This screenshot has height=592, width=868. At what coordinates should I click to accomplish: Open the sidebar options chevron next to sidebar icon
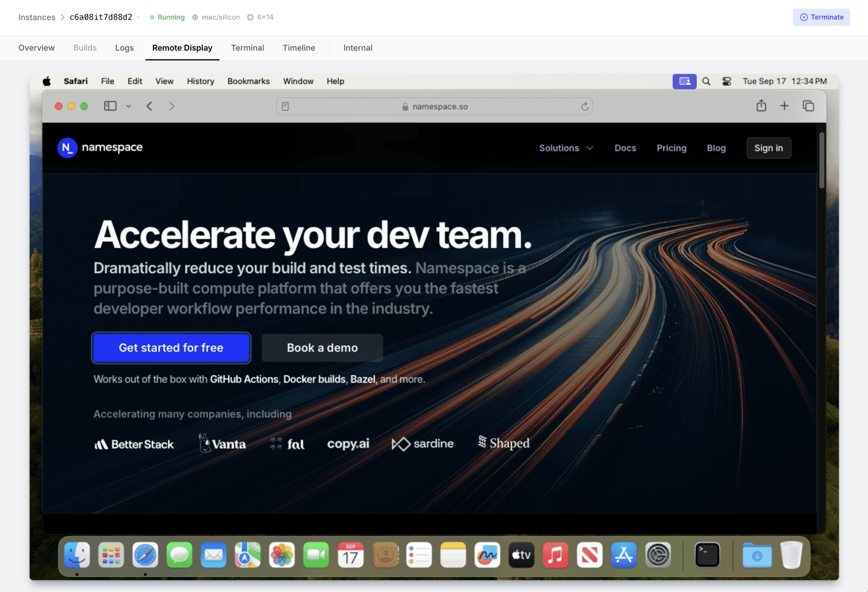(128, 106)
